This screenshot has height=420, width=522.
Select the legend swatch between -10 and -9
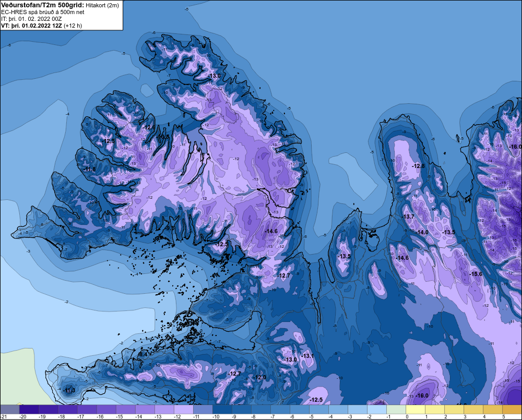(222, 409)
